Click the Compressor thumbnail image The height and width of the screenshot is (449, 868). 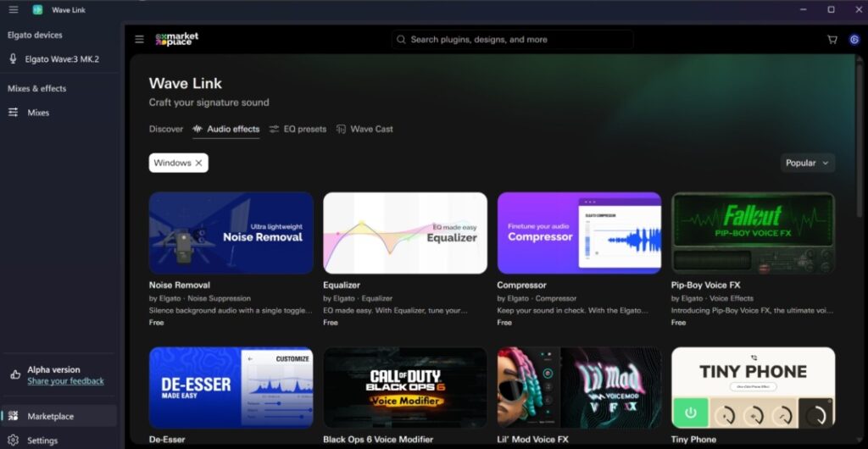click(x=579, y=233)
